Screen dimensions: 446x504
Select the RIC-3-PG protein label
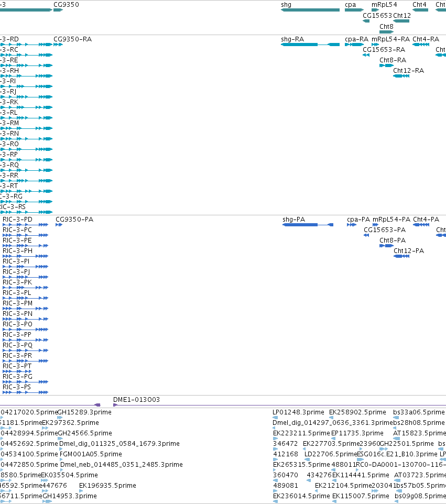click(17, 376)
